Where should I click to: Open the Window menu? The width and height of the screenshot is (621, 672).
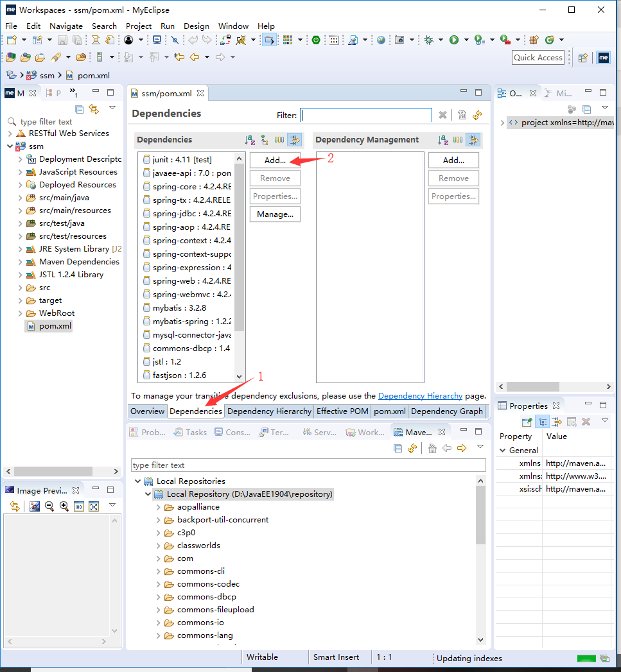(x=233, y=26)
